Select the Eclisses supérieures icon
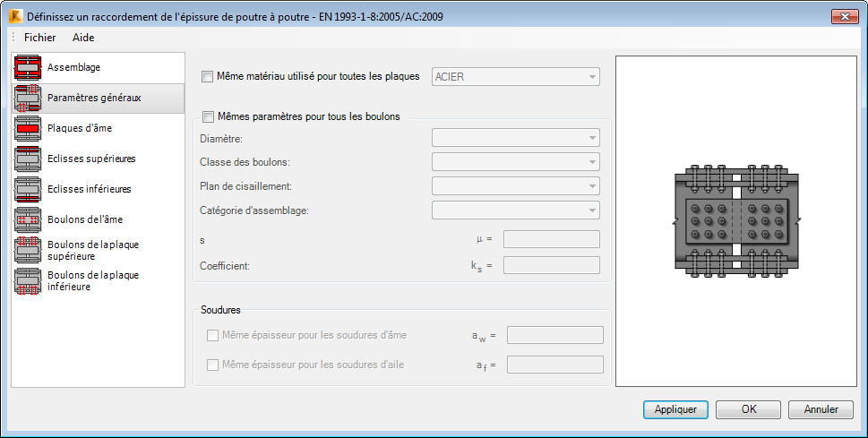 28,159
